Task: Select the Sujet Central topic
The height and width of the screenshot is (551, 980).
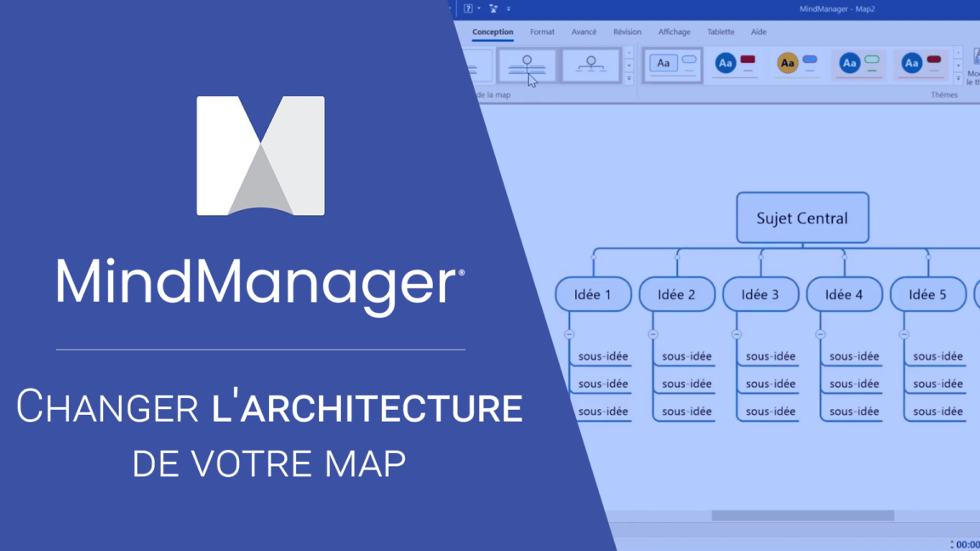Action: click(802, 218)
